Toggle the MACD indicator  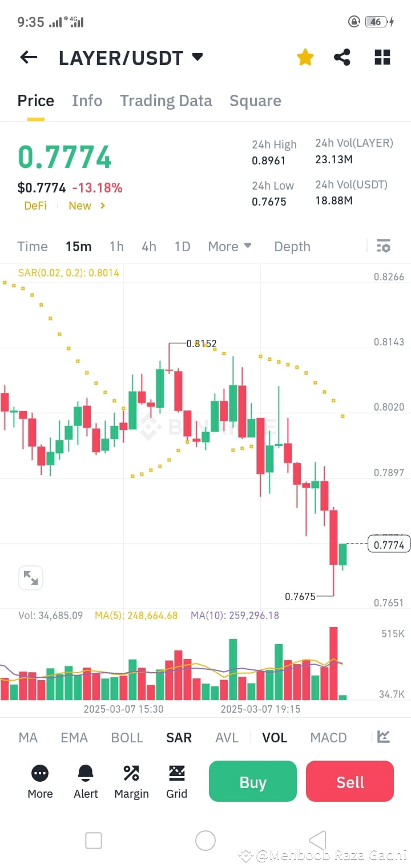(x=328, y=737)
